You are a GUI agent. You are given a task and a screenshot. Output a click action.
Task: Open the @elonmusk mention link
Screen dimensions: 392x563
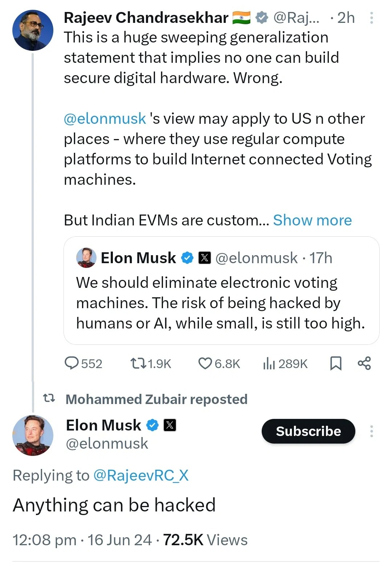click(105, 119)
